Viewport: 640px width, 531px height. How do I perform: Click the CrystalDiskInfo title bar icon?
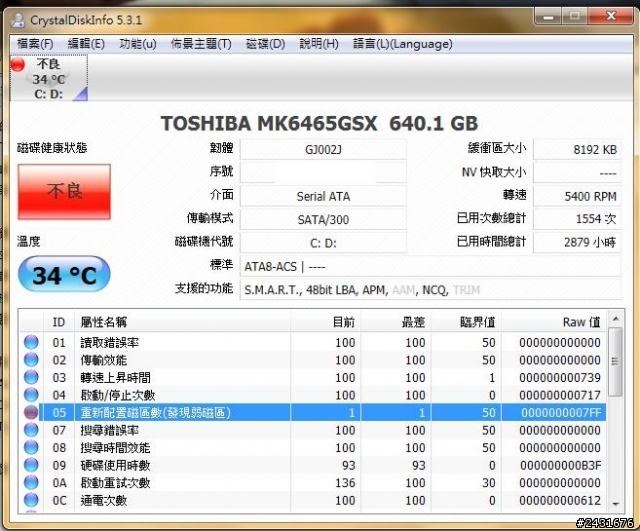pyautogui.click(x=18, y=20)
